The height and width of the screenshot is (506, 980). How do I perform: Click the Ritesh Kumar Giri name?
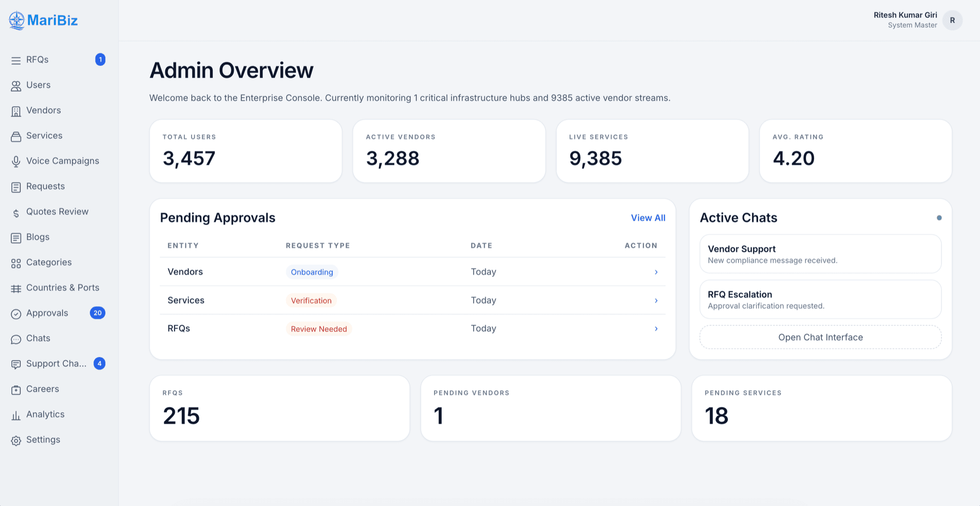click(906, 15)
